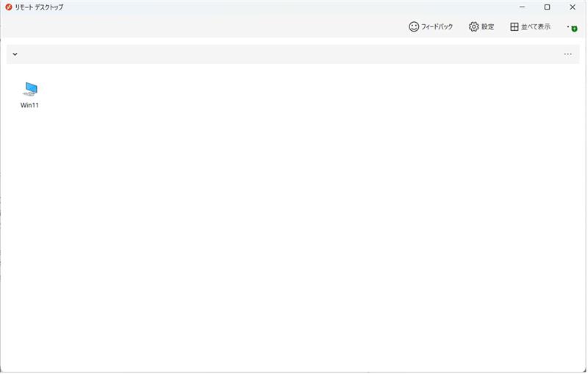This screenshot has width=588, height=374.
Task: Open the group's three-dot more options menu
Action: [x=567, y=54]
